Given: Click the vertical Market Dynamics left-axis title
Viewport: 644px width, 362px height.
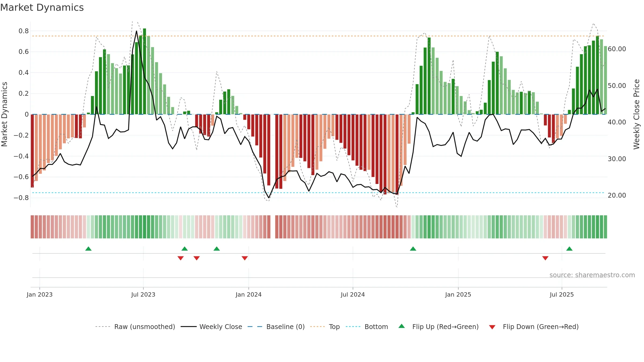Looking at the screenshot, I should point(4,114).
